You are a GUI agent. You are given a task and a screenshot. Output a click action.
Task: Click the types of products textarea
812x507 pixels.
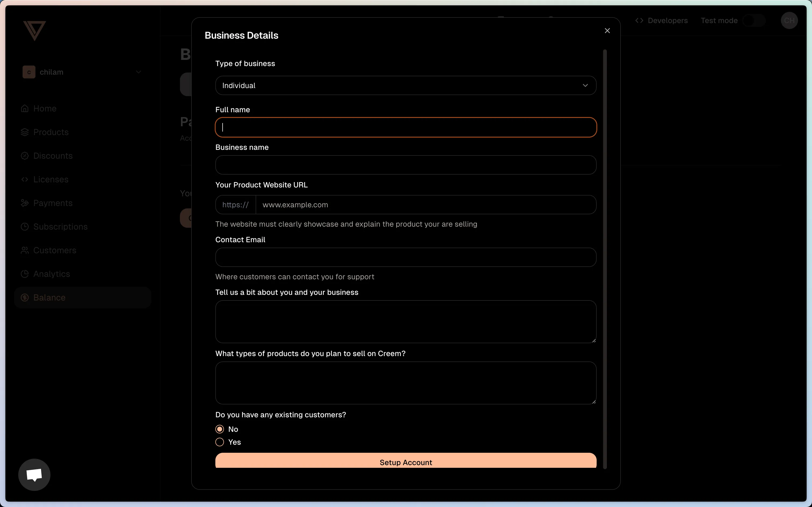(x=406, y=383)
